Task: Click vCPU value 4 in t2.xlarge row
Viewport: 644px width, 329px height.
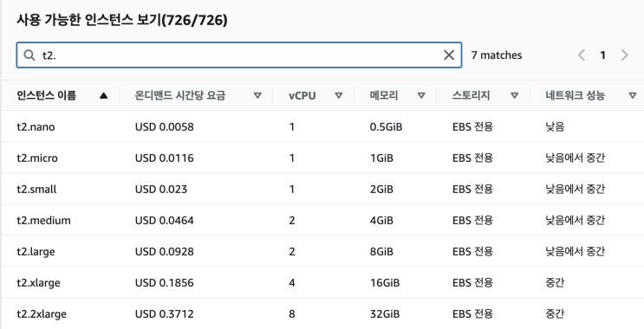Action: click(291, 282)
